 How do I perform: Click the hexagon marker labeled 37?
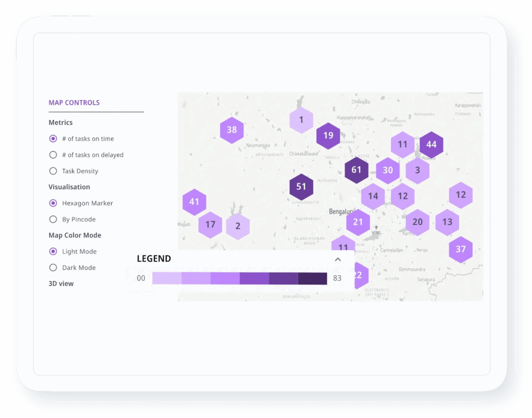(461, 249)
